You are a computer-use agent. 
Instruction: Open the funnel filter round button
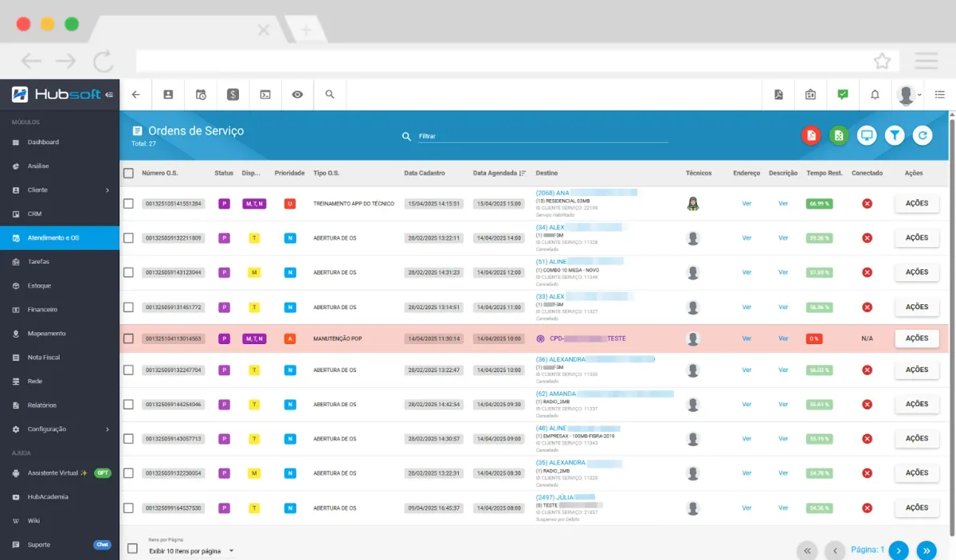click(x=895, y=135)
